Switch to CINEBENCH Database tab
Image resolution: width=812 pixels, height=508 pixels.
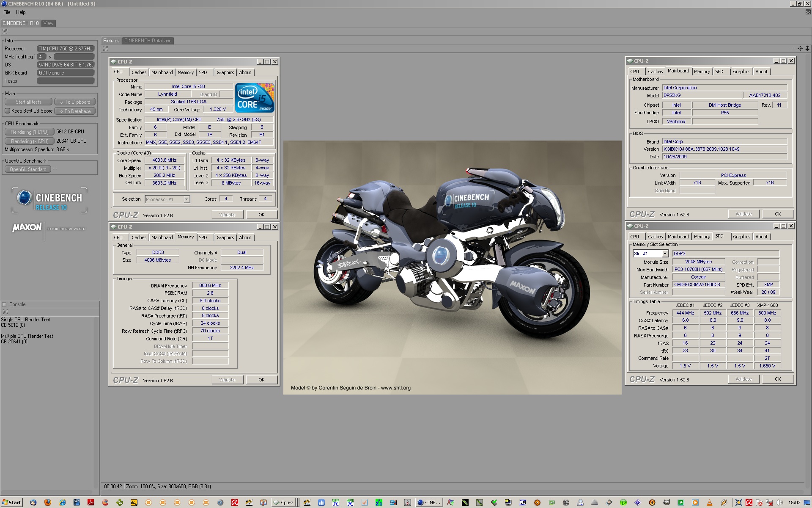coord(148,41)
